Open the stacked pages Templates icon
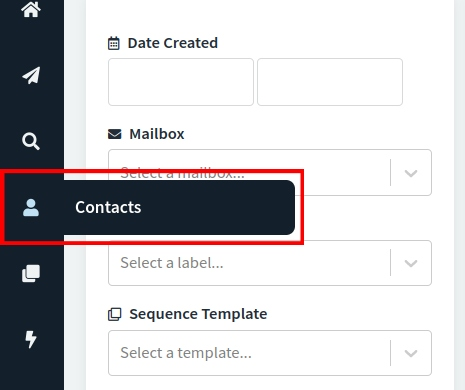Screen dimensions: 465x390 31,273
